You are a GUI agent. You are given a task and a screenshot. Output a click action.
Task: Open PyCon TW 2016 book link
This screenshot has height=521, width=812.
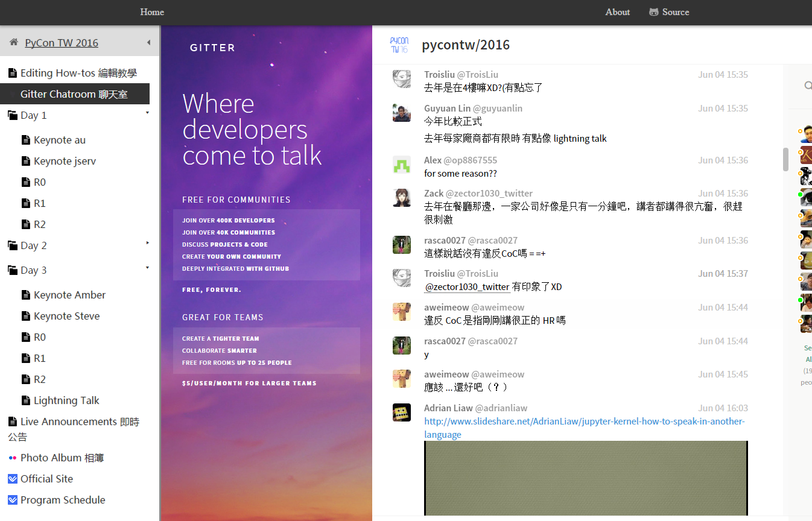(62, 43)
